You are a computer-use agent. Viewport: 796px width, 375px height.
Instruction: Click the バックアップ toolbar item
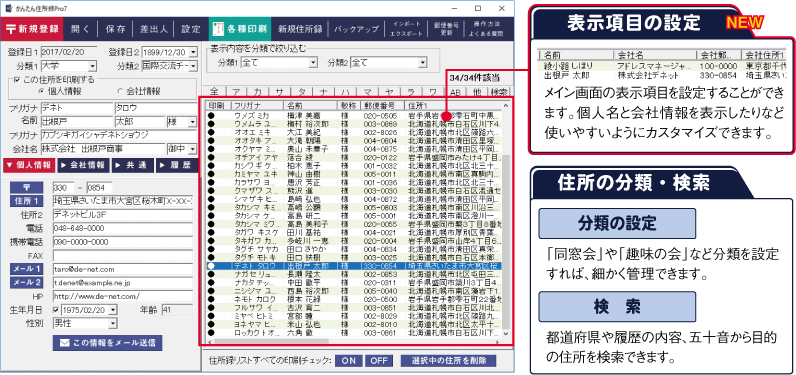[356, 29]
